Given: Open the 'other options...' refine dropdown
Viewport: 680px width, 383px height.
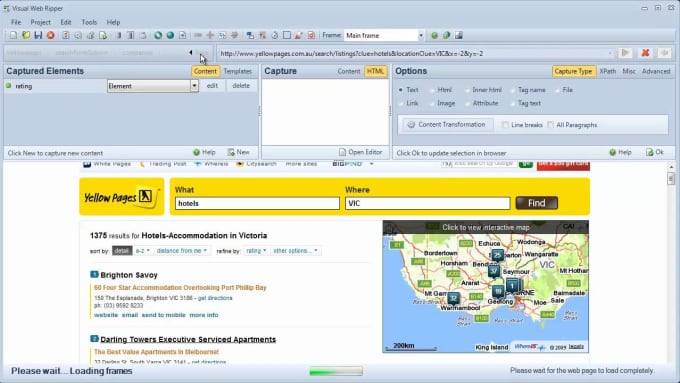Looking at the screenshot, I should (x=295, y=251).
